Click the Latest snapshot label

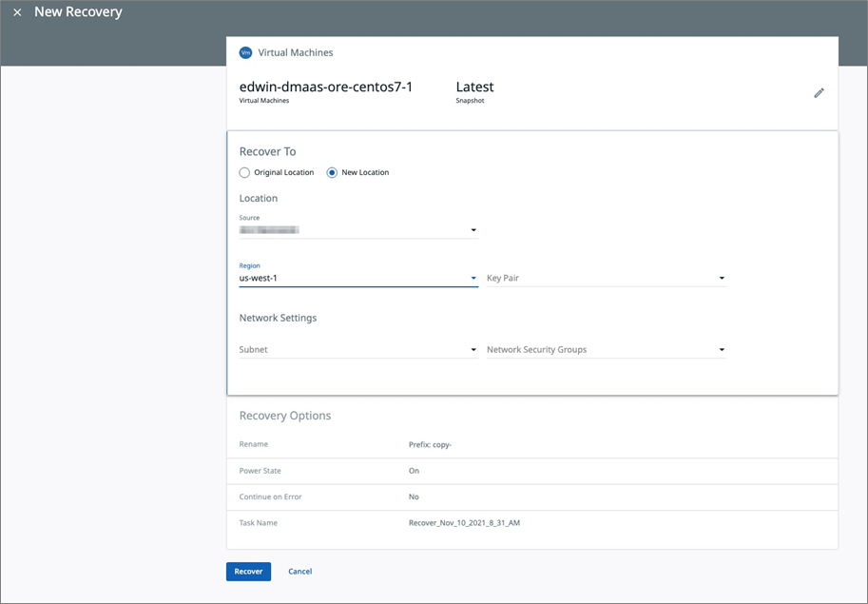pyautogui.click(x=474, y=87)
